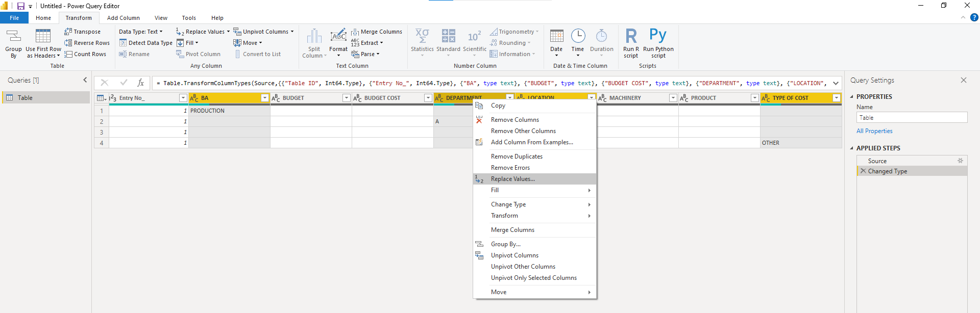
Task: Click the Time column icon
Action: pos(578,36)
